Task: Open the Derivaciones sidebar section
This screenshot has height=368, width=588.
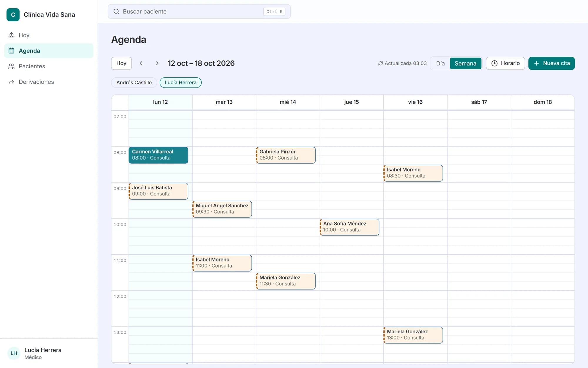Action: click(x=49, y=82)
